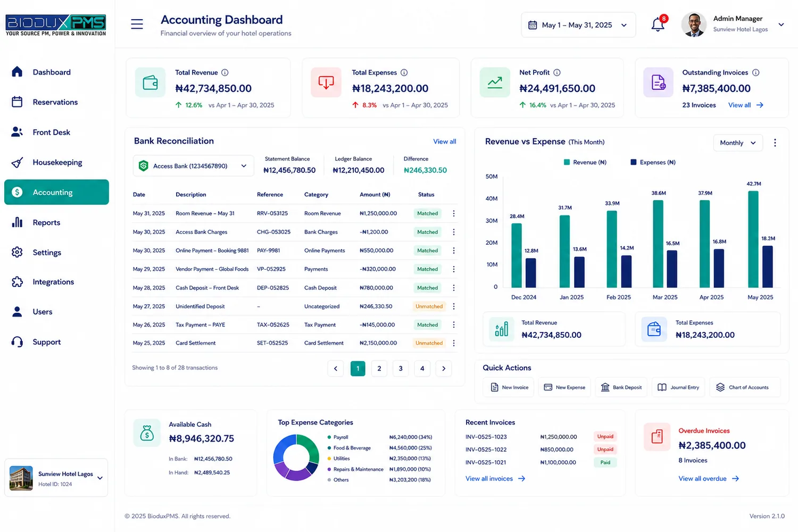Click the May 2025 revenue bar
Screen dimensions: 798x532
753,239
